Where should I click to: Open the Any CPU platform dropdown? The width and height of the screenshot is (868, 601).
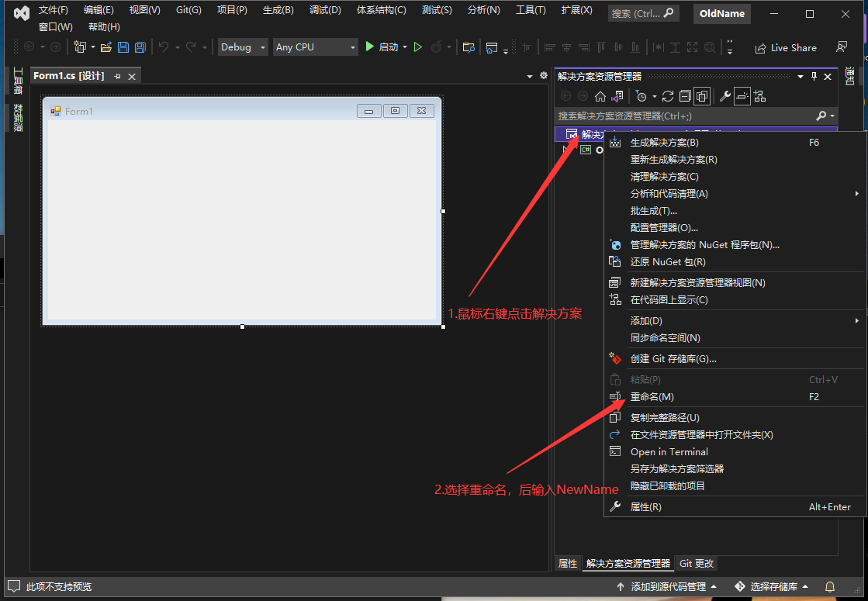click(314, 47)
